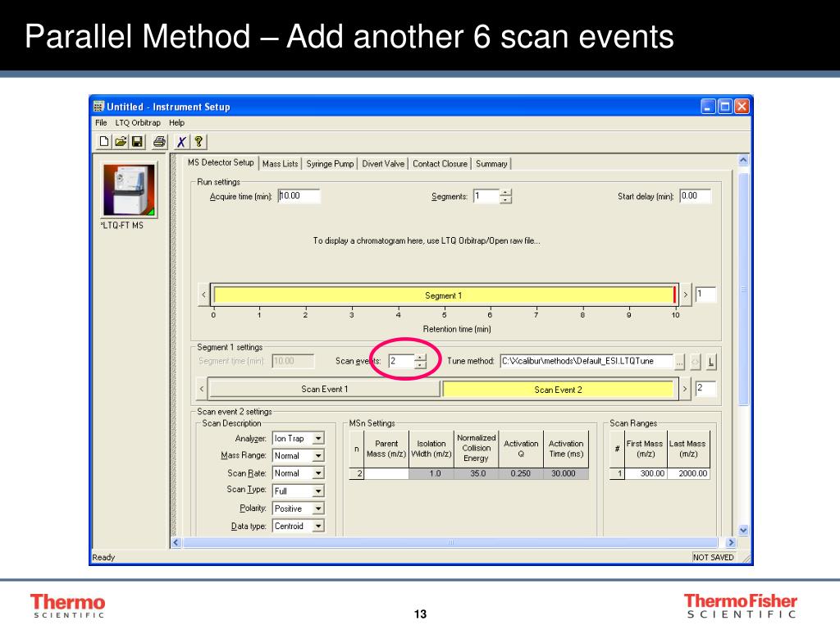Open the Scan Rate dropdown

(318, 473)
